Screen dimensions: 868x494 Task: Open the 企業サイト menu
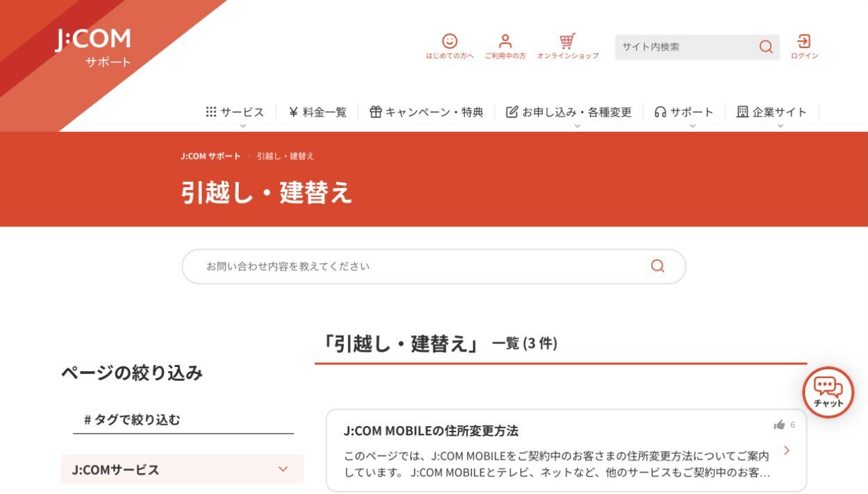point(772,112)
